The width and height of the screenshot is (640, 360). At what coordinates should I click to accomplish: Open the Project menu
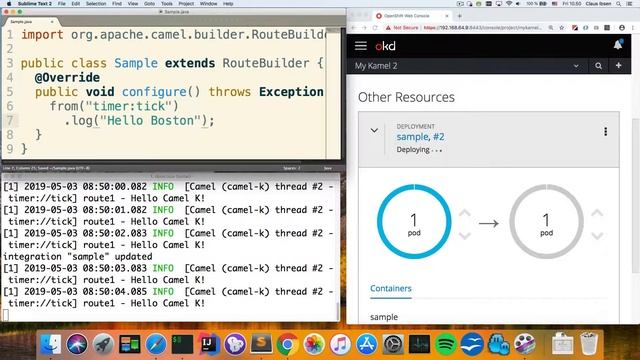(x=186, y=4)
